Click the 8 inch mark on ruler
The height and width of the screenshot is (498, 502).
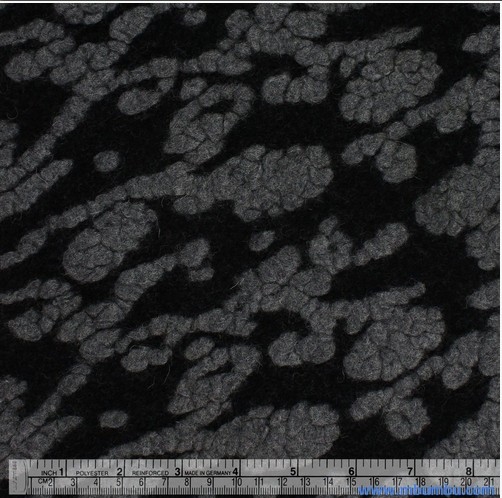point(469,472)
